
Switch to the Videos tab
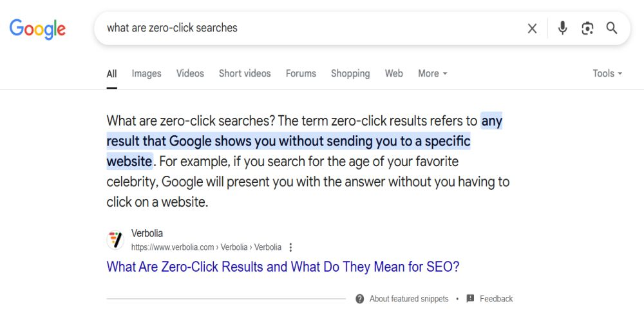pyautogui.click(x=190, y=73)
